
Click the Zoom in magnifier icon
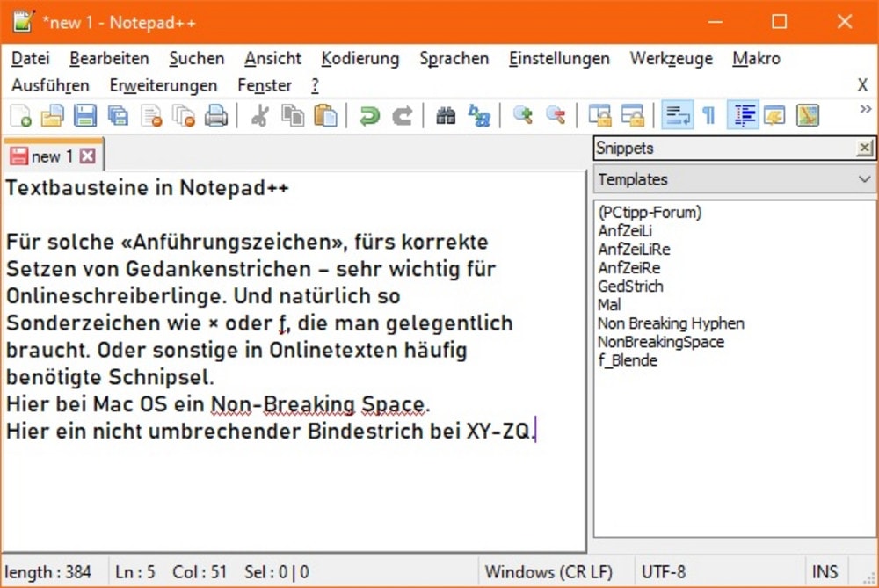coord(523,115)
